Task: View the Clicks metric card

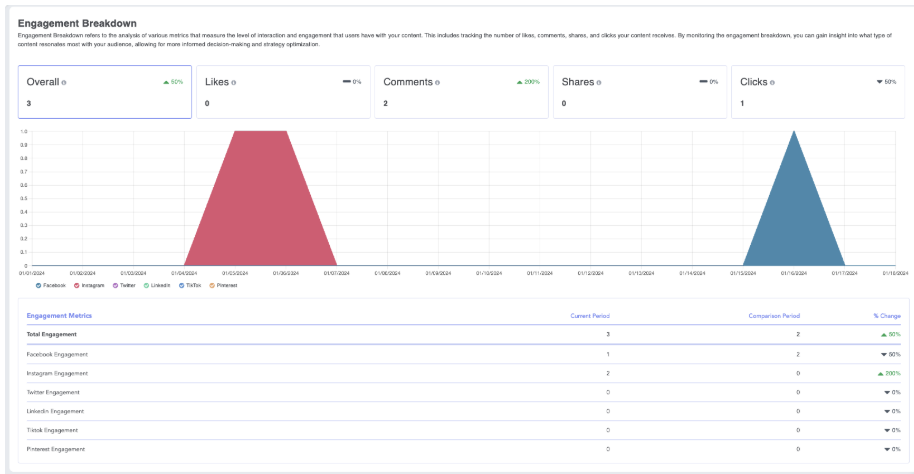Action: (819, 92)
